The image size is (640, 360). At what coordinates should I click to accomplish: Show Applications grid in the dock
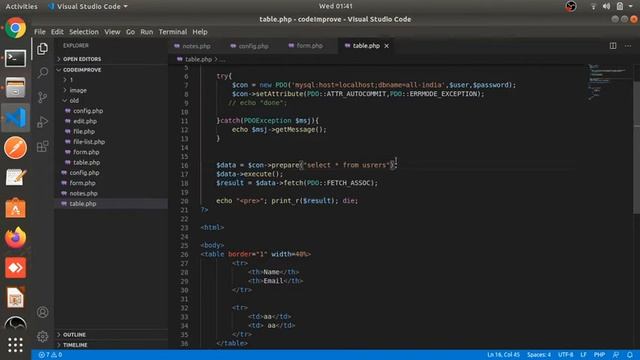16,345
